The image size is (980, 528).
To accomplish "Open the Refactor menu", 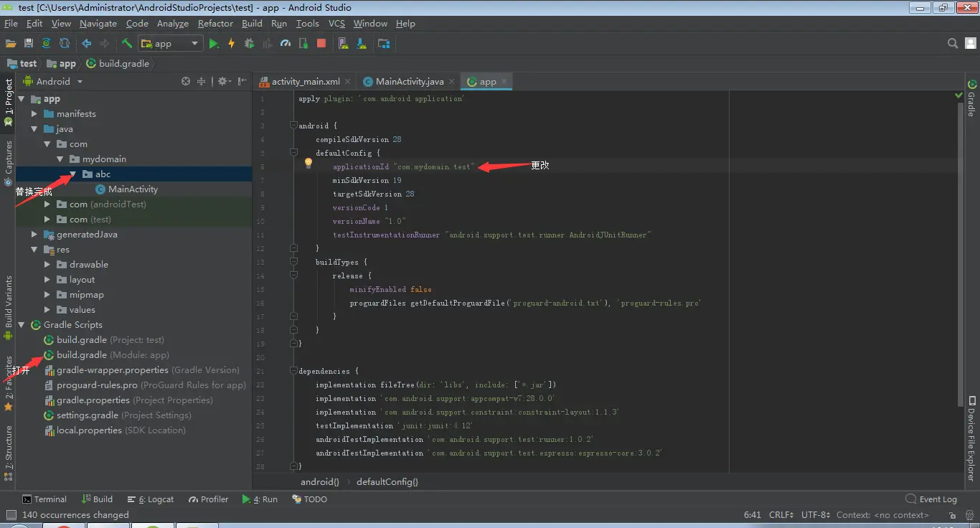I will 215,24.
